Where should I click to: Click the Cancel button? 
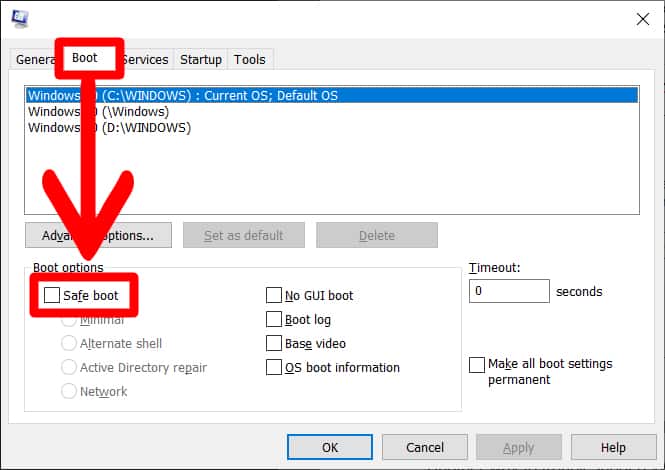[x=425, y=447]
